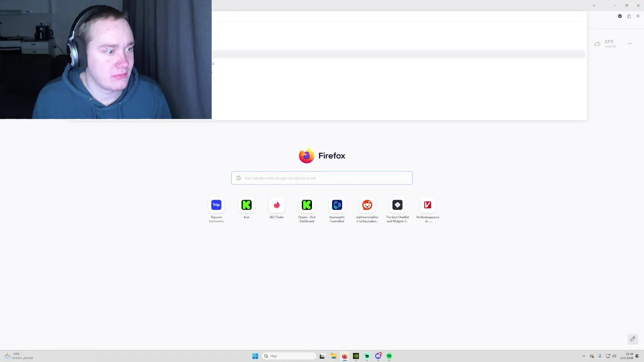Viewport: 644px width, 362px height.
Task: Open the green robot taskbar app
Action: click(367, 356)
